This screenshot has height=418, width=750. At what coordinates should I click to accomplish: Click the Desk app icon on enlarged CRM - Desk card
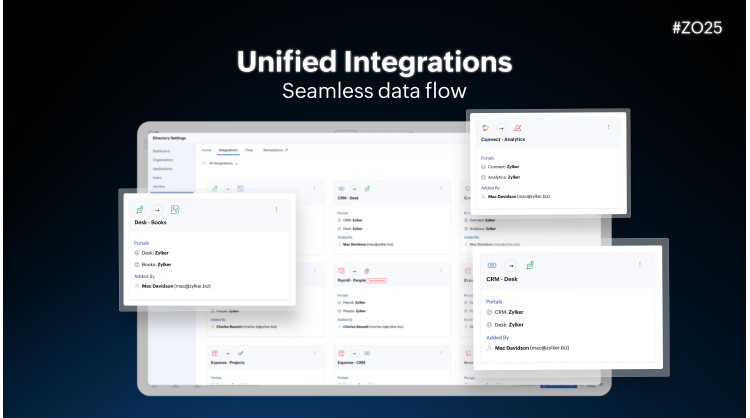click(x=530, y=265)
